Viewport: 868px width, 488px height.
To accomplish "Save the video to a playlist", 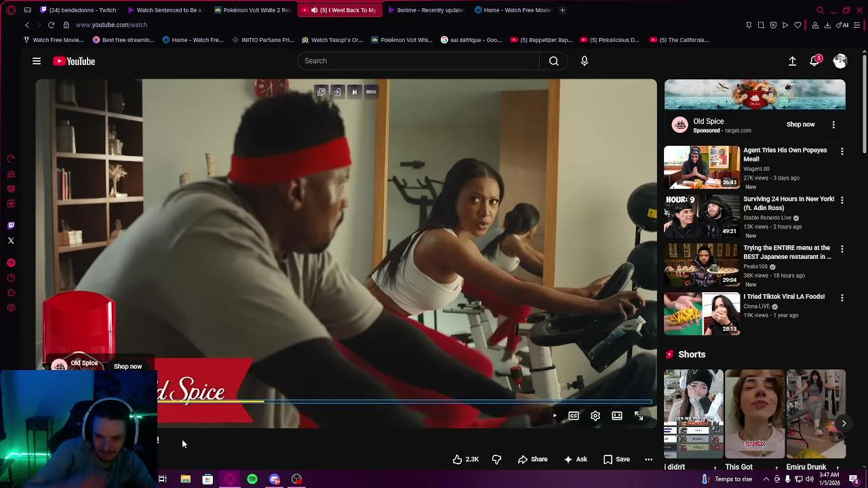I will click(616, 460).
